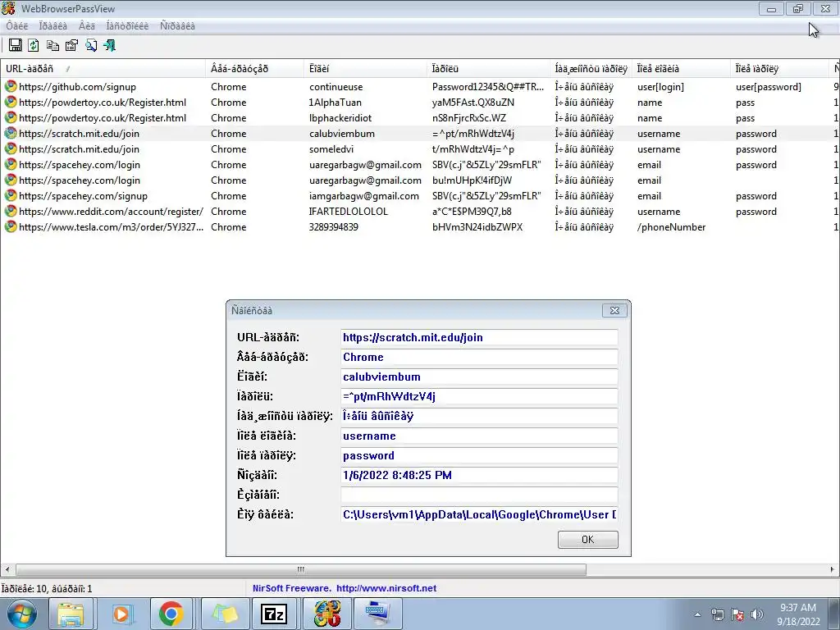Open the fourth menu (Options) in menu bar
Image resolution: width=840 pixels, height=630 pixels.
point(127,25)
